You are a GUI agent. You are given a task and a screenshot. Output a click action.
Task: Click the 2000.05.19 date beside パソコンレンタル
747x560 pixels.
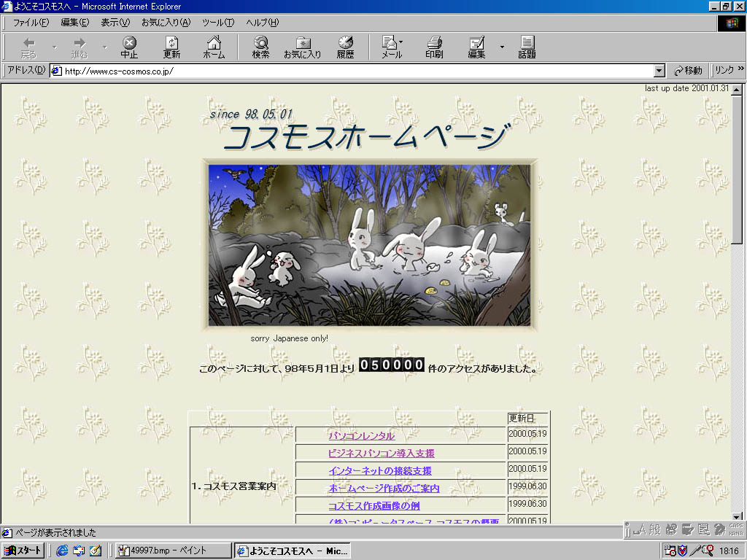(527, 434)
